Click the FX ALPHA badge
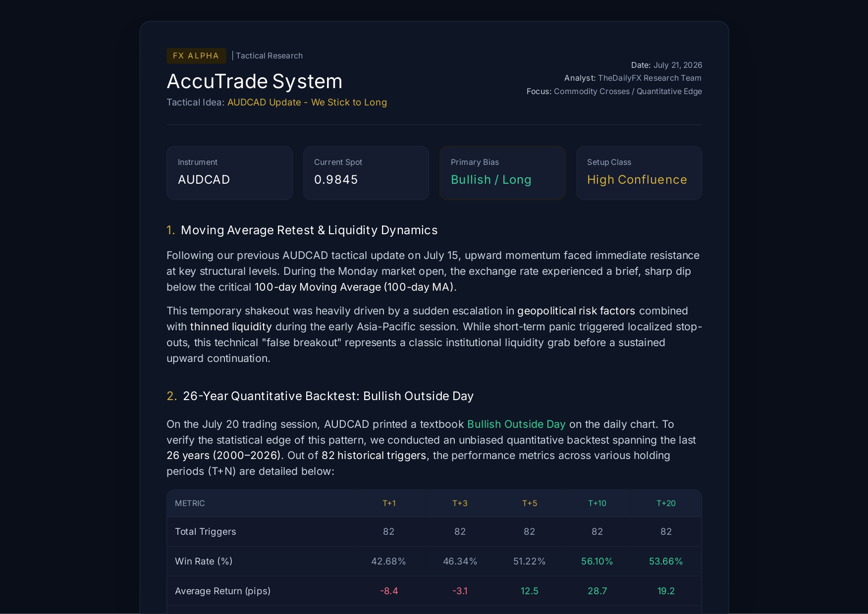 196,56
